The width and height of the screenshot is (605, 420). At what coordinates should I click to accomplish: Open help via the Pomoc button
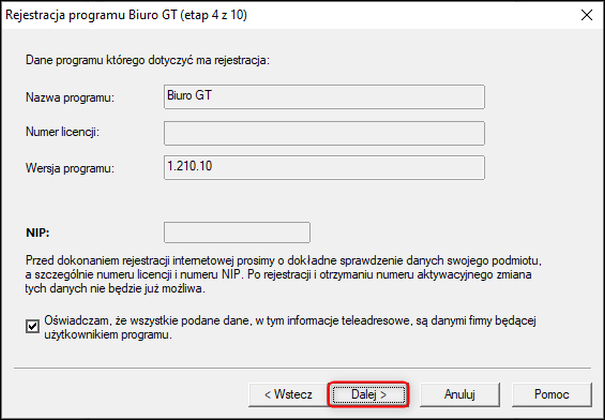tap(551, 394)
